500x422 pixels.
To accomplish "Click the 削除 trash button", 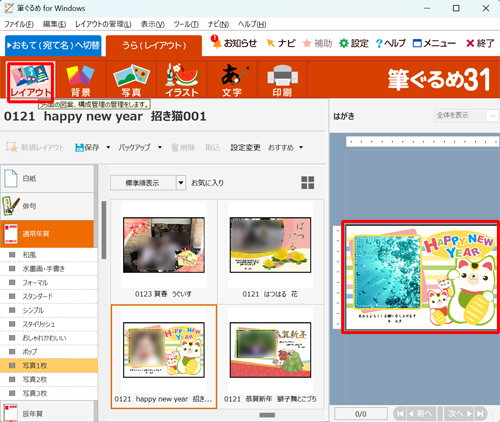I will pos(183,147).
